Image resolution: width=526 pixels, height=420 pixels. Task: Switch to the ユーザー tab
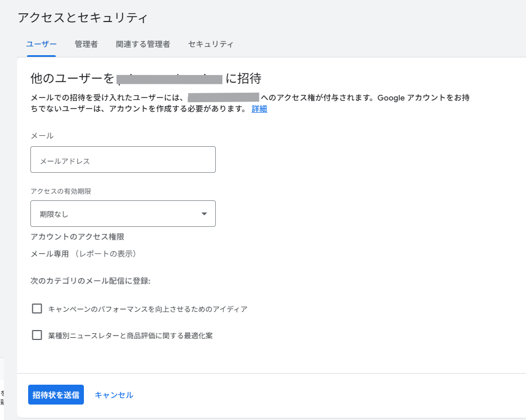[41, 44]
